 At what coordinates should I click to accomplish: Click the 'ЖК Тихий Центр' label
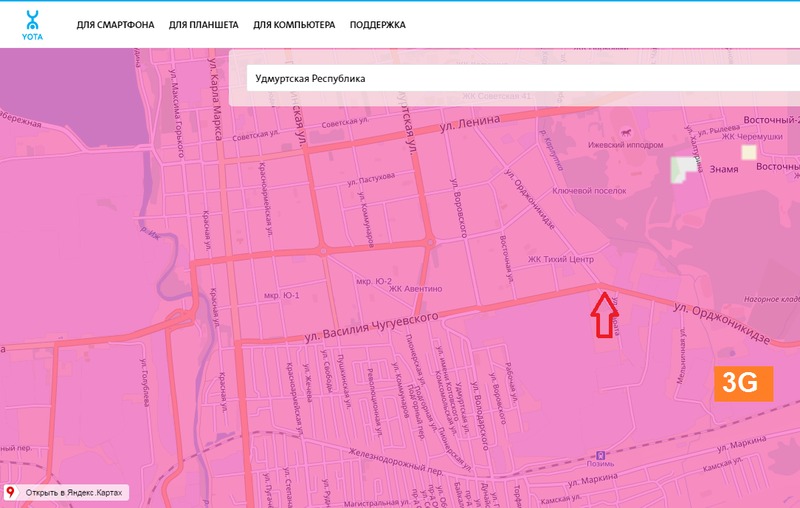tap(561, 259)
